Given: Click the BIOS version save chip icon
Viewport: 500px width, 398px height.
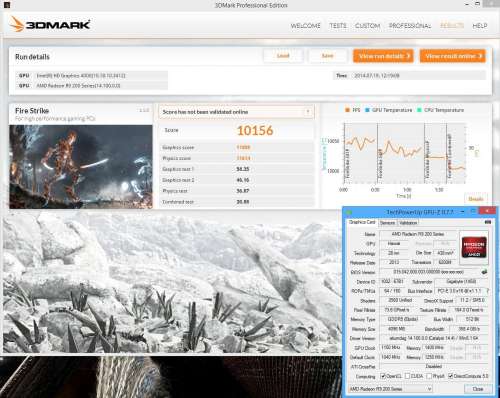Looking at the screenshot, I should [484, 272].
